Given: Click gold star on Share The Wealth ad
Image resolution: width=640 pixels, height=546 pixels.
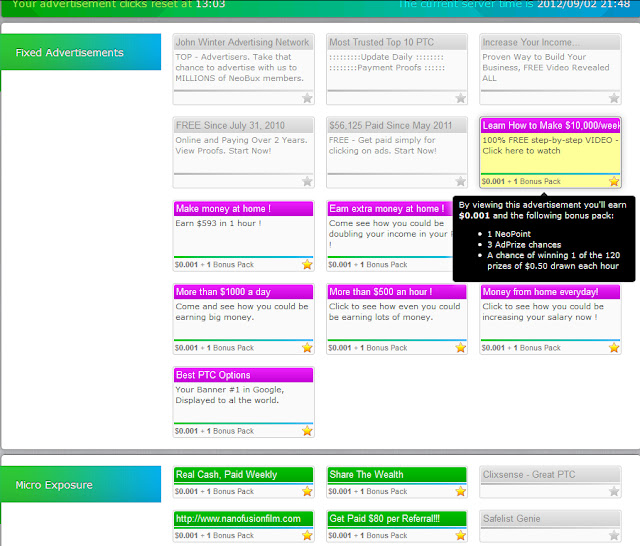Looking at the screenshot, I should pyautogui.click(x=460, y=491).
